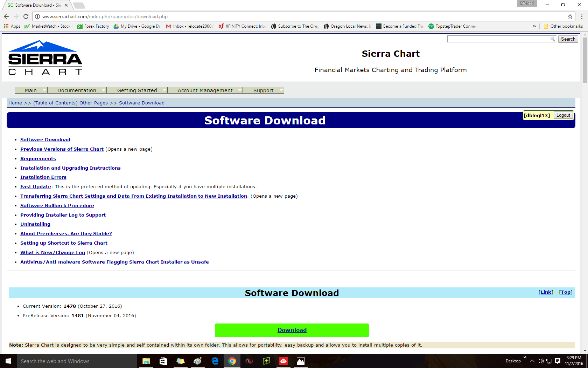
Task: Open the paint palette app in taskbar
Action: tap(197, 361)
